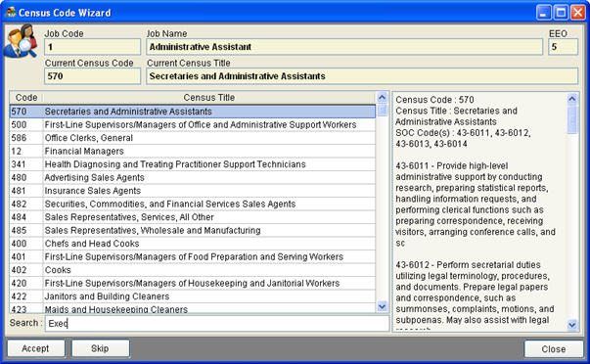The height and width of the screenshot is (364, 590).
Task: Click the people search icon beside Job Code
Action: [21, 41]
